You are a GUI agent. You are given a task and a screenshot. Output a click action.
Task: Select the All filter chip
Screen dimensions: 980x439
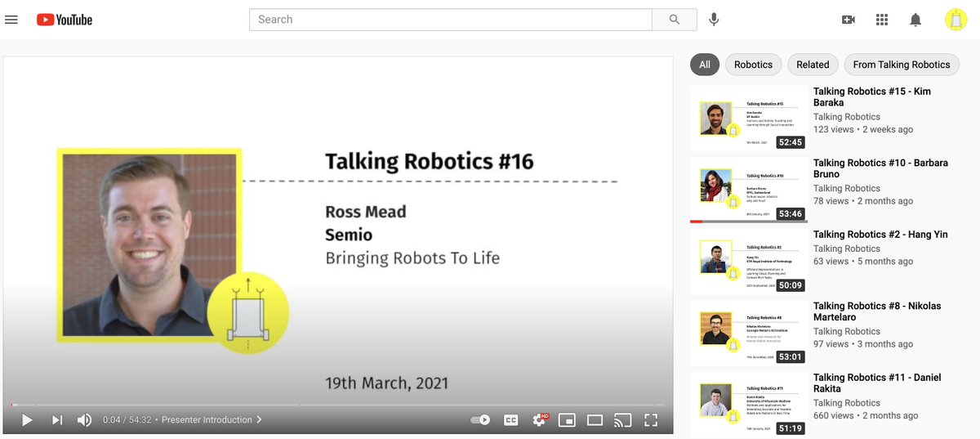(705, 65)
